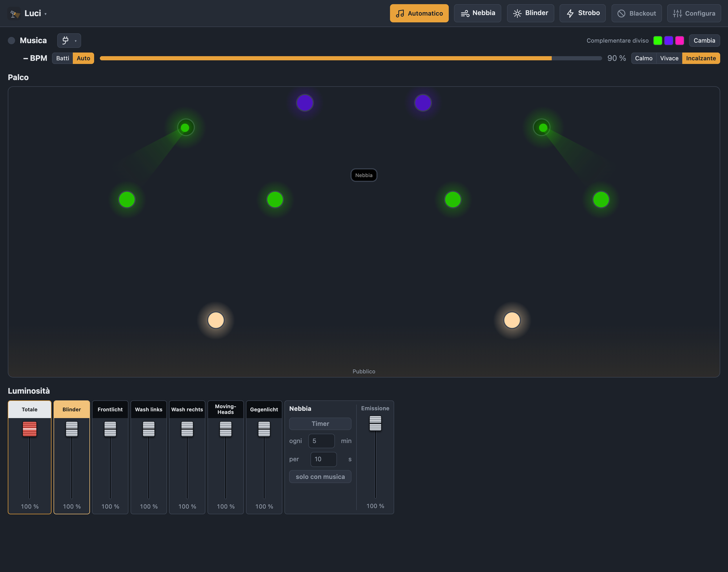Click the Frontlicht channel header

click(x=110, y=410)
